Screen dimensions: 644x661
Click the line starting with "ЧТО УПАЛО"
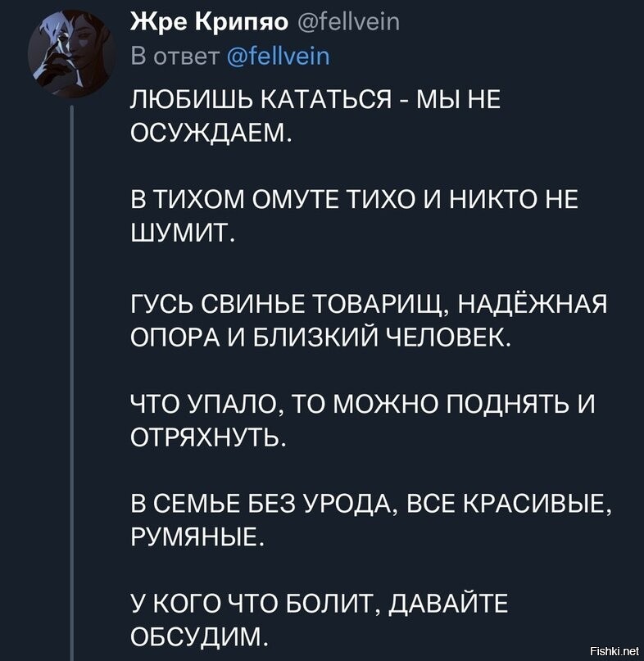tap(360, 405)
